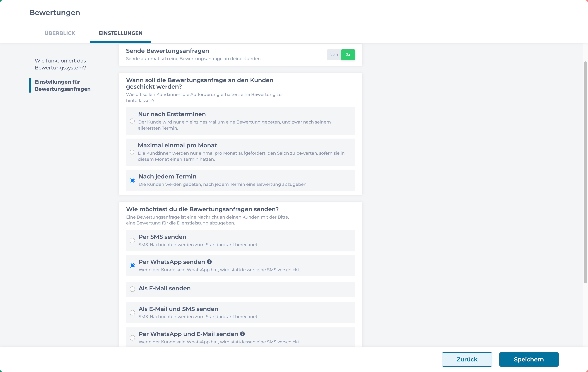Select Als E-Mail und SMS senden
Image resolution: width=588 pixels, height=372 pixels.
[x=132, y=313]
